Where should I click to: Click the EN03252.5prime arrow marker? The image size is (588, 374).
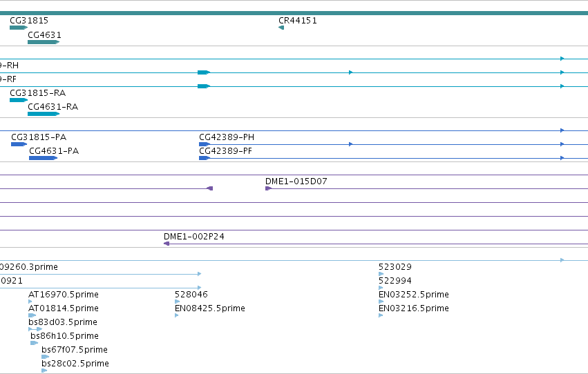pos(381,302)
